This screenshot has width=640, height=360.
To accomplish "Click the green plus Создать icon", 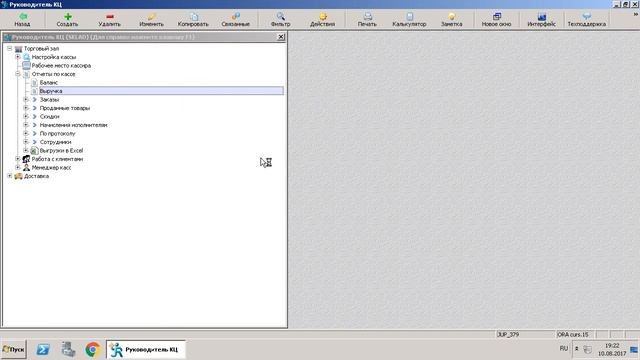I will 68,16.
